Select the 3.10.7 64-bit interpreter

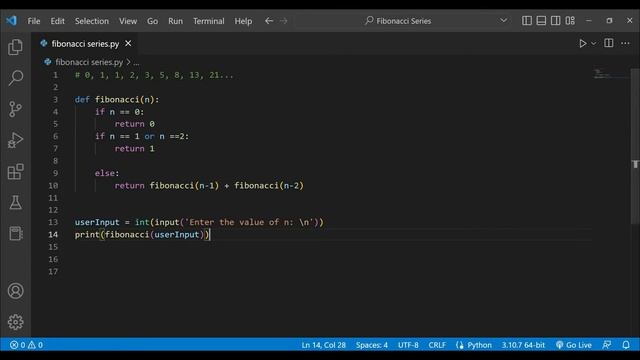pyautogui.click(x=523, y=345)
